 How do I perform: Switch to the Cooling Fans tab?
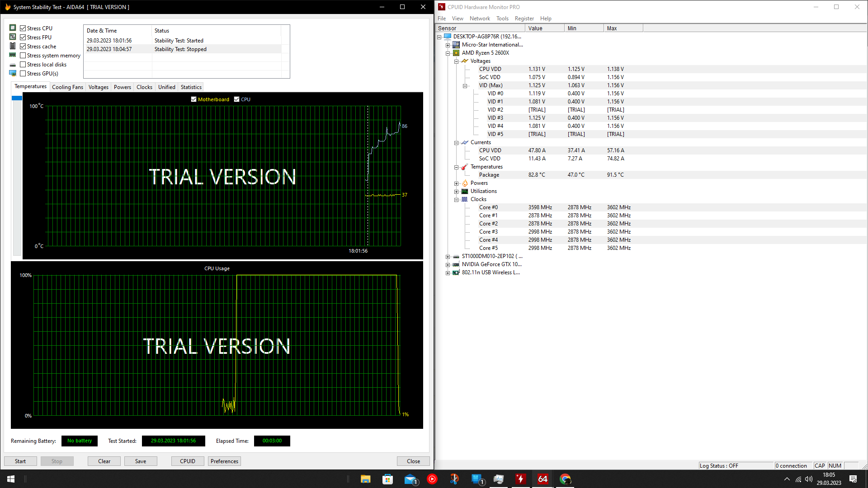point(67,87)
